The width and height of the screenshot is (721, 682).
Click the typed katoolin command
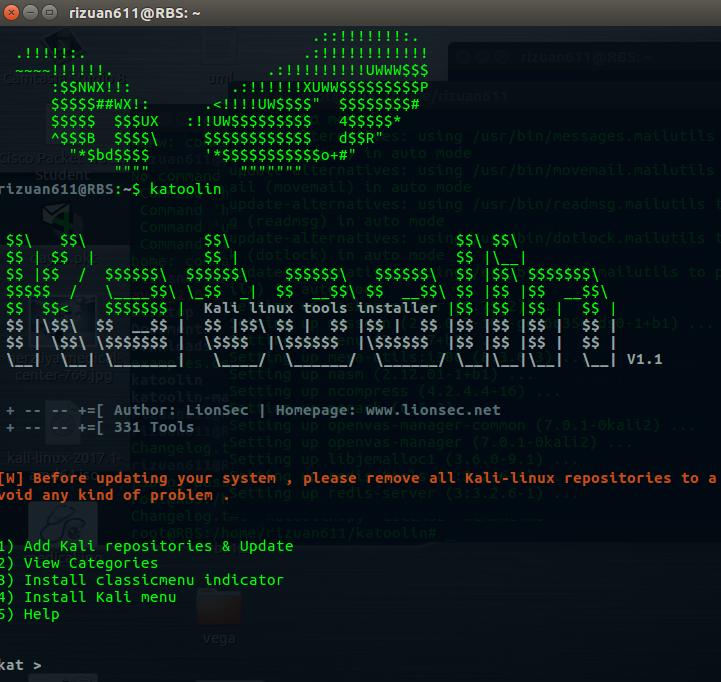tap(185, 189)
